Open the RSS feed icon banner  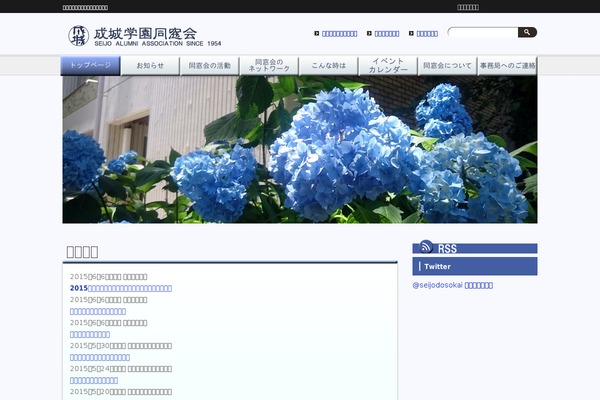coord(474,247)
